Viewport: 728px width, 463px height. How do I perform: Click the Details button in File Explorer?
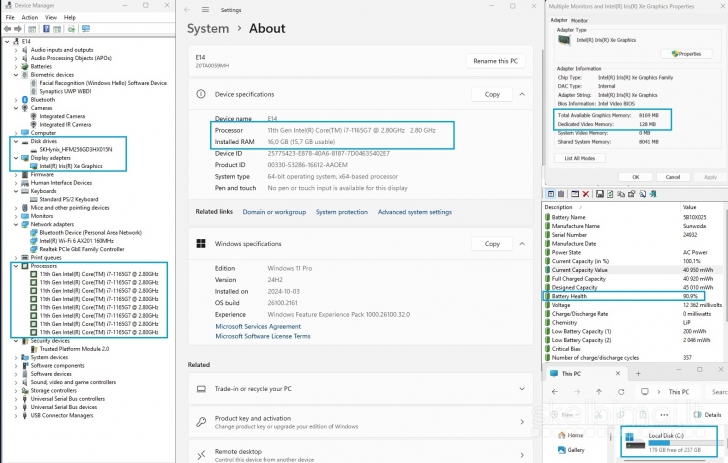coord(708,415)
